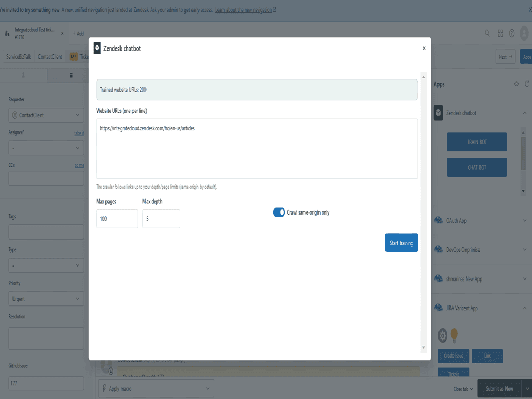Click the dialog scrollbar up arrow
Image resolution: width=532 pixels, height=399 pixels.
423,77
